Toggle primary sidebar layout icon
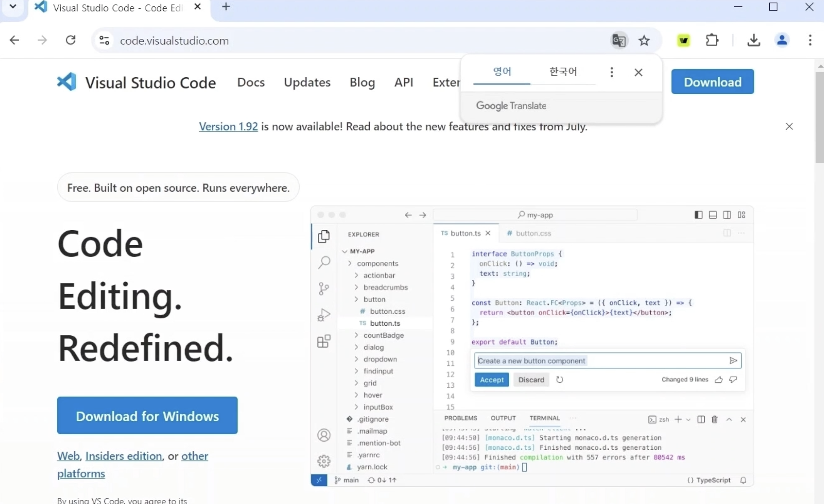 click(698, 215)
